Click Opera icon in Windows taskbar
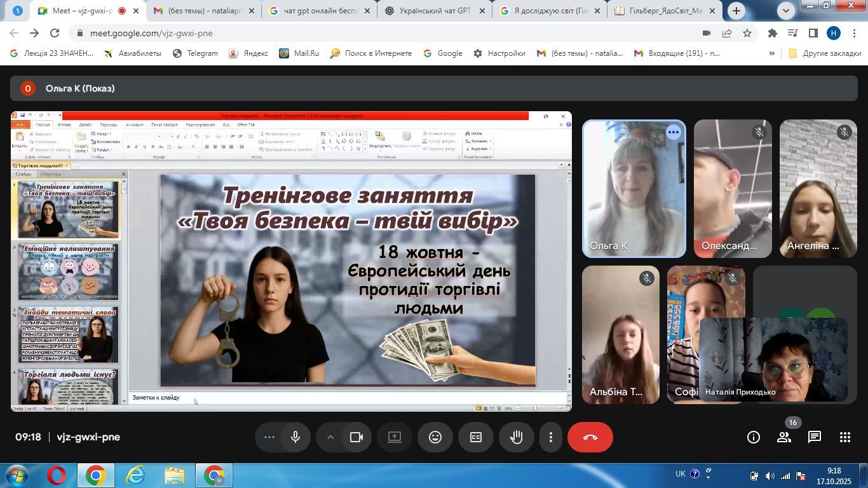The image size is (868, 488). tap(57, 475)
